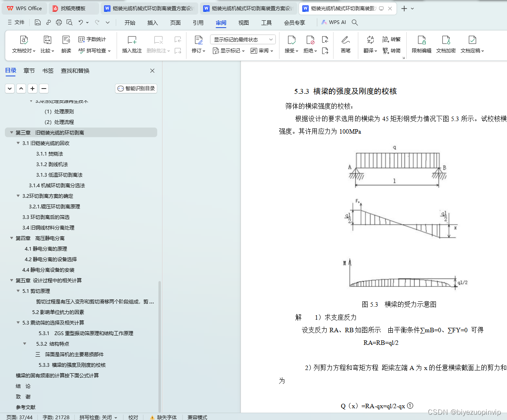Click the search magnifier next to WPS AI
The width and height of the screenshot is (507, 420).
point(355,22)
